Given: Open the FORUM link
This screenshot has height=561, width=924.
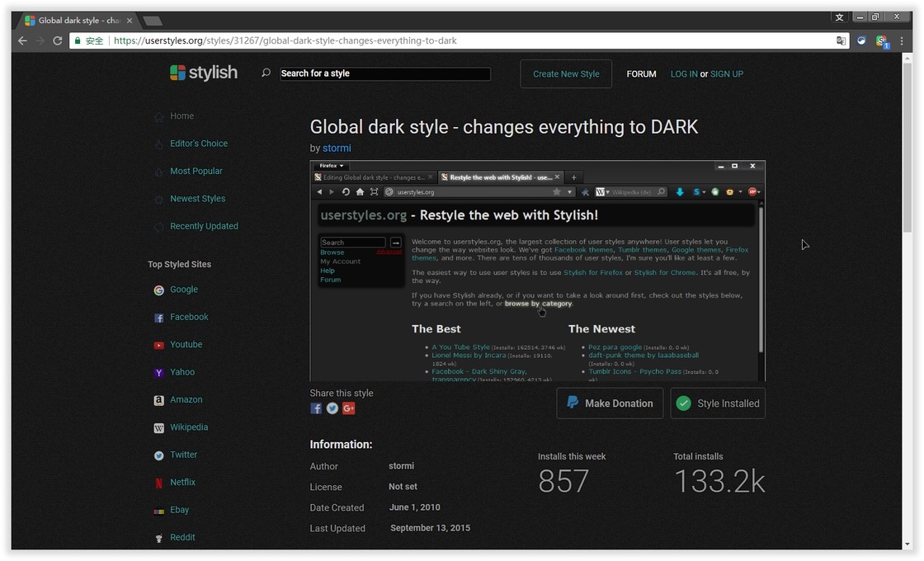Looking at the screenshot, I should (x=641, y=74).
